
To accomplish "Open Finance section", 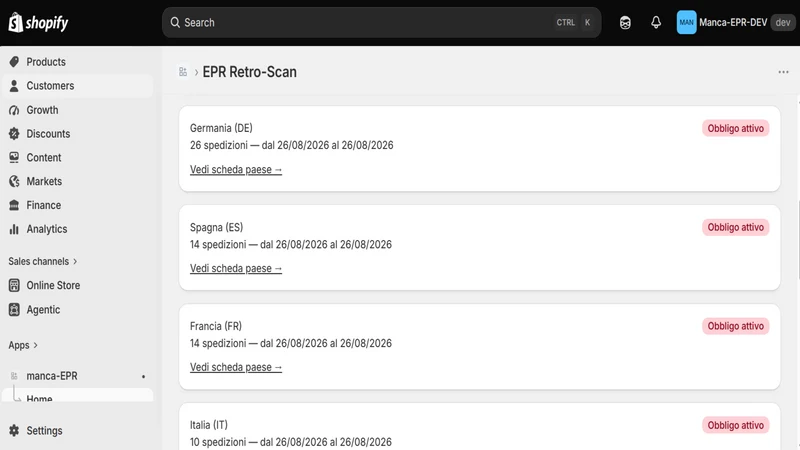I will (x=43, y=205).
